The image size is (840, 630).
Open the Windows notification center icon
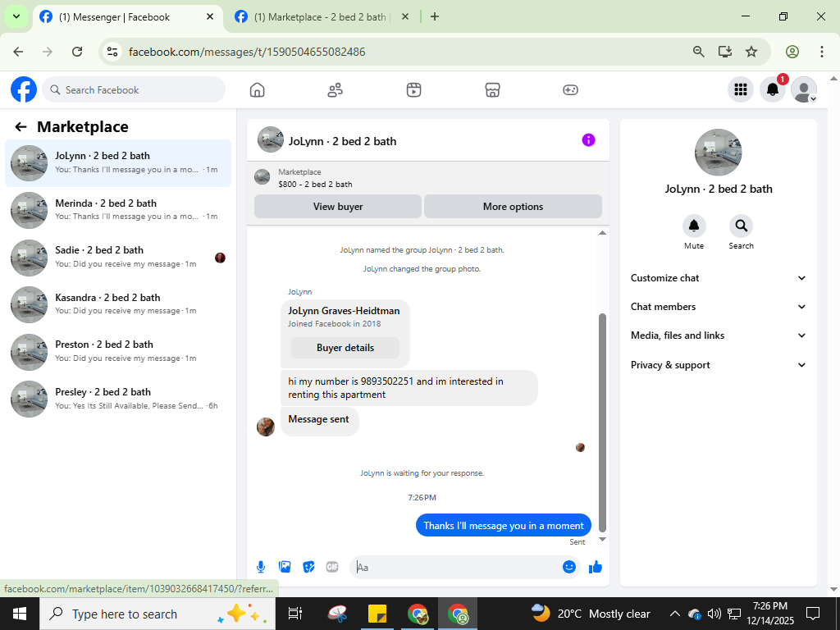click(x=813, y=614)
